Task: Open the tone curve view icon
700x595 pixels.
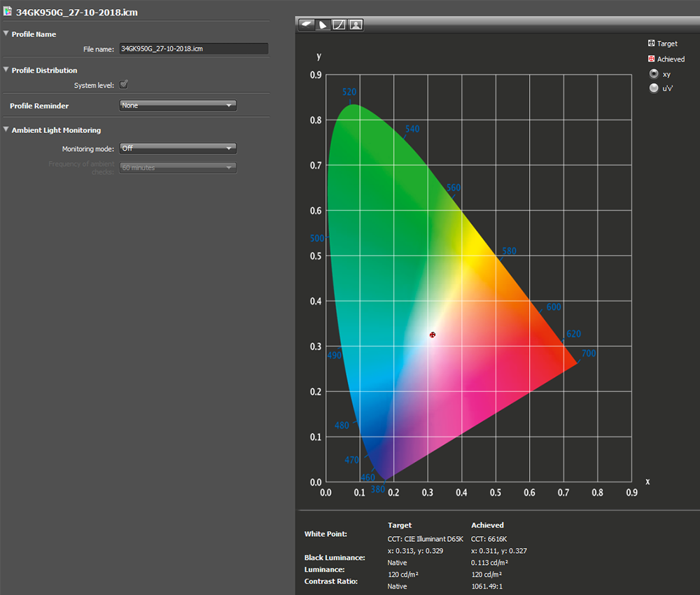Action: click(339, 25)
